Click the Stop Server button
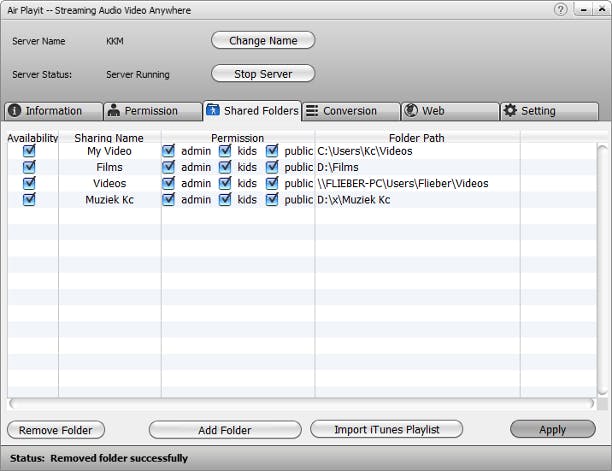This screenshot has height=471, width=612. [x=263, y=73]
